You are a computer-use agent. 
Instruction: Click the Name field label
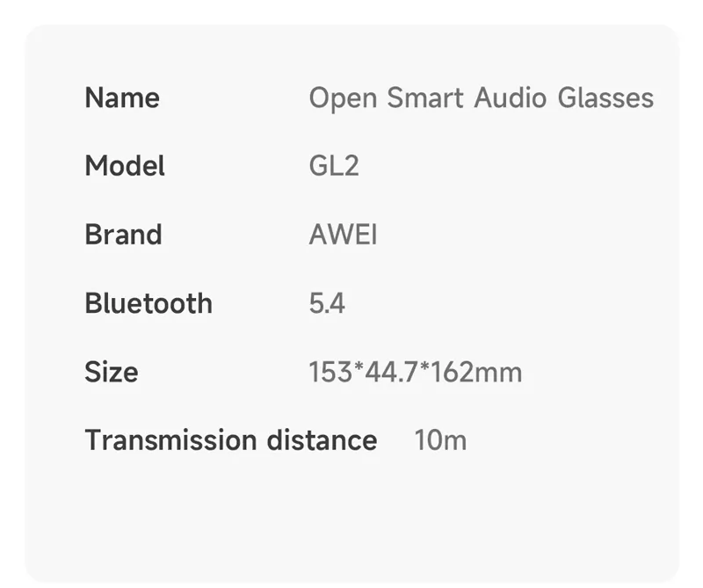(x=122, y=98)
